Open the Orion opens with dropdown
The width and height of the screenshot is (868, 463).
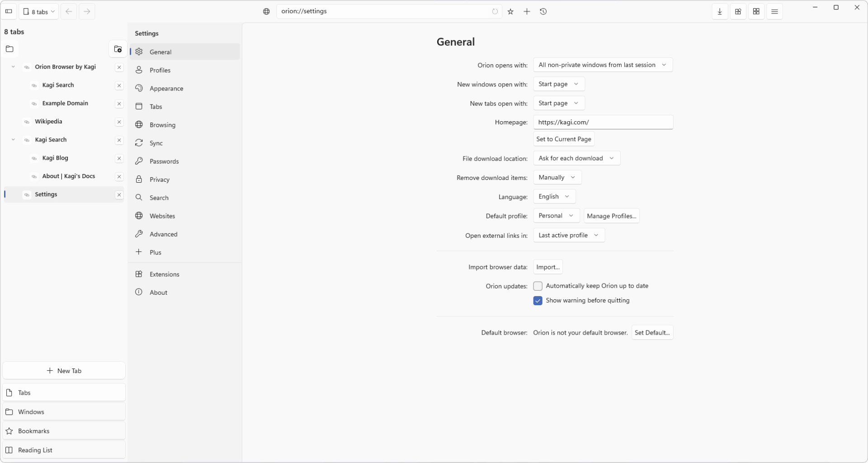coord(603,65)
